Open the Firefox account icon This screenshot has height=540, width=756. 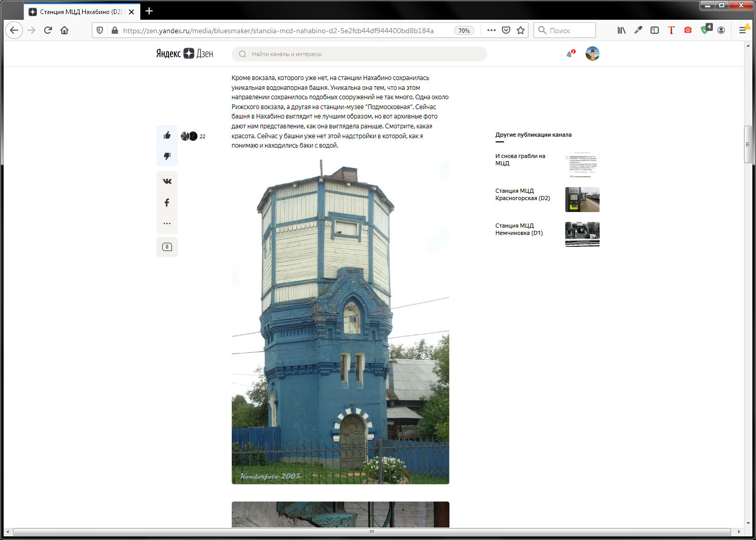(721, 30)
